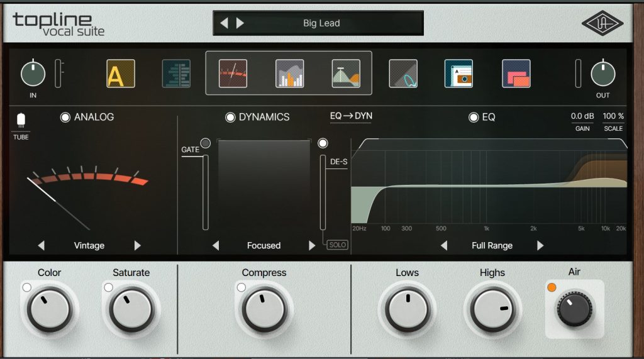Switch to previous analog mode before Vintage
This screenshot has height=359, width=644.
41,245
